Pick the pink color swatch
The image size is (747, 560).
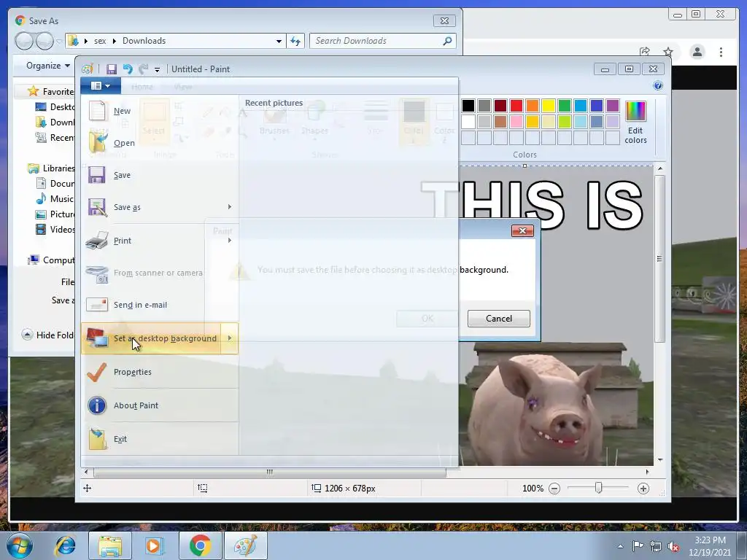[516, 122]
